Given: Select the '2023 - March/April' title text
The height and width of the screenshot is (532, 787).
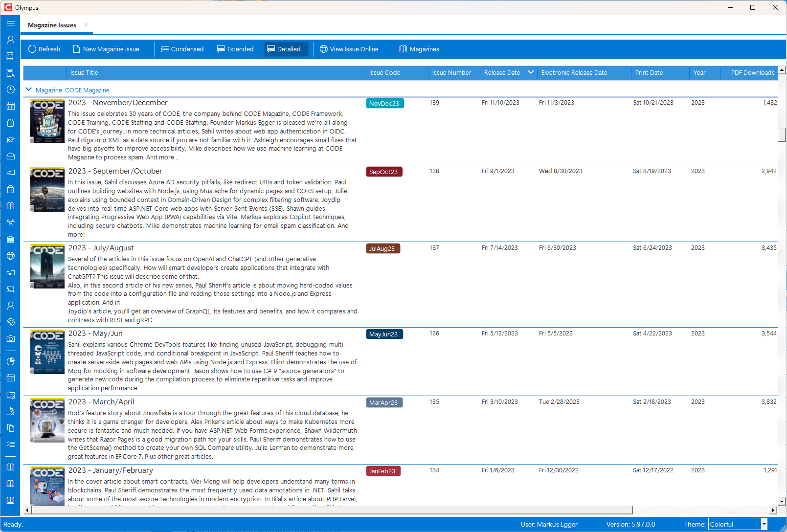Looking at the screenshot, I should (101, 402).
